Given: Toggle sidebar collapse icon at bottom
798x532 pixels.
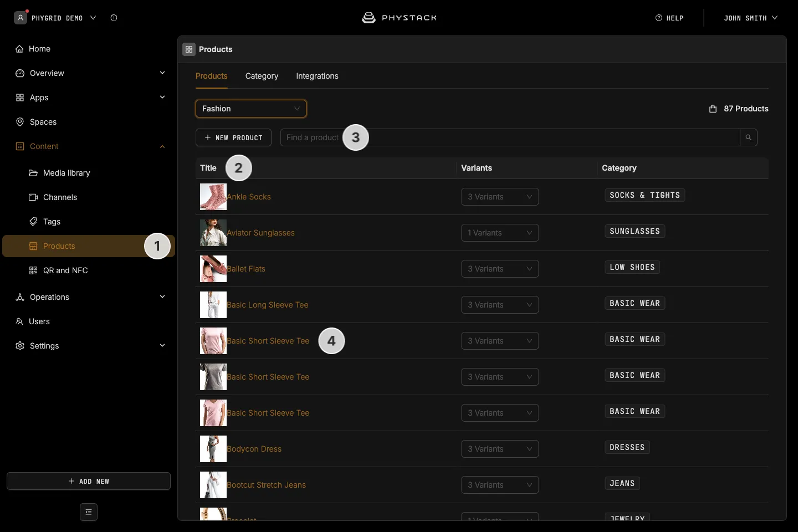Looking at the screenshot, I should [89, 512].
